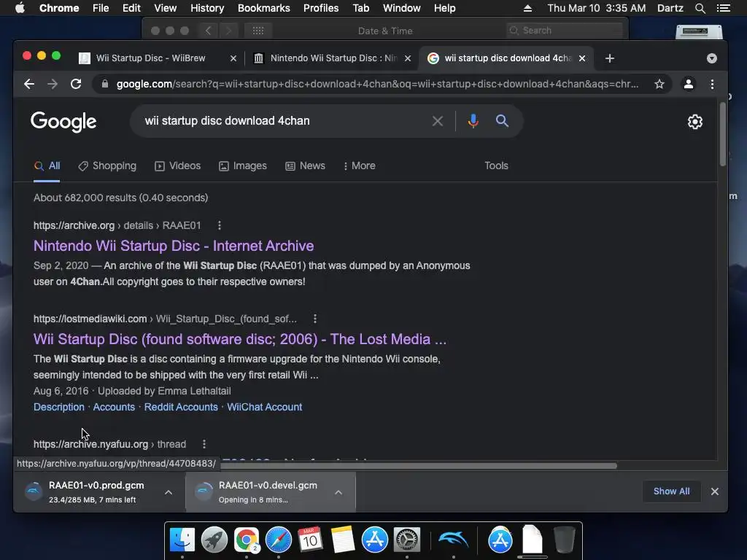Follow the WiiChat Account sitelink
This screenshot has height=560, width=747.
click(264, 407)
